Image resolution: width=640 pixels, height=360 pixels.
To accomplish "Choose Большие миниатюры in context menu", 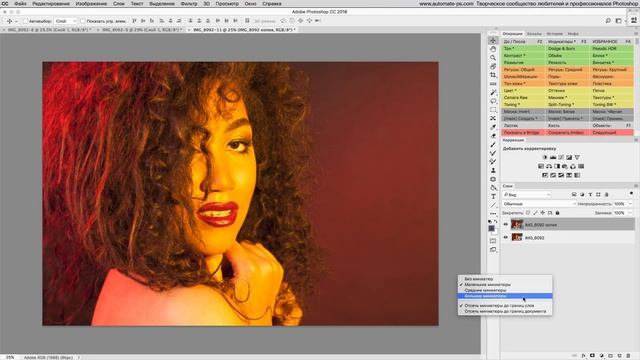I will 505,296.
